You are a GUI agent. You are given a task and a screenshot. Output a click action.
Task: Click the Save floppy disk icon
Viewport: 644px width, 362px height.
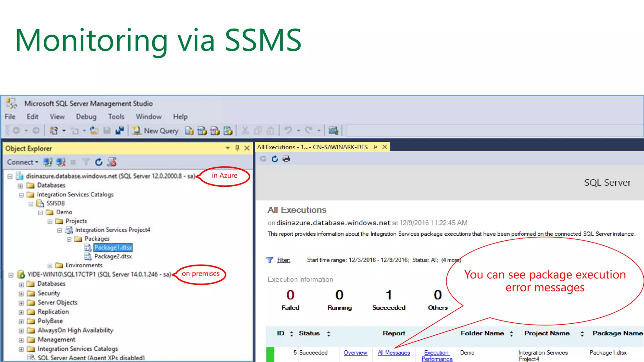[x=107, y=130]
